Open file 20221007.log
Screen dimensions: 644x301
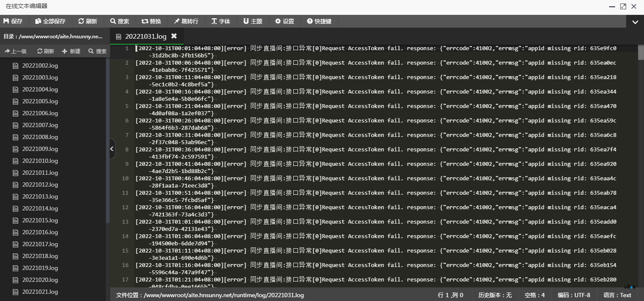[x=40, y=125]
